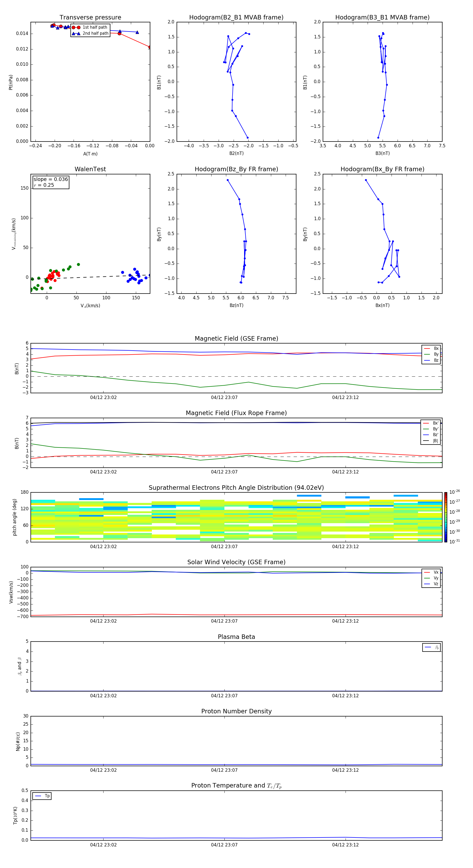The height and width of the screenshot is (868, 473).
Task: Select the "Hodogram(B2_B1 MVAB frame)" title
Action: [x=236, y=18]
